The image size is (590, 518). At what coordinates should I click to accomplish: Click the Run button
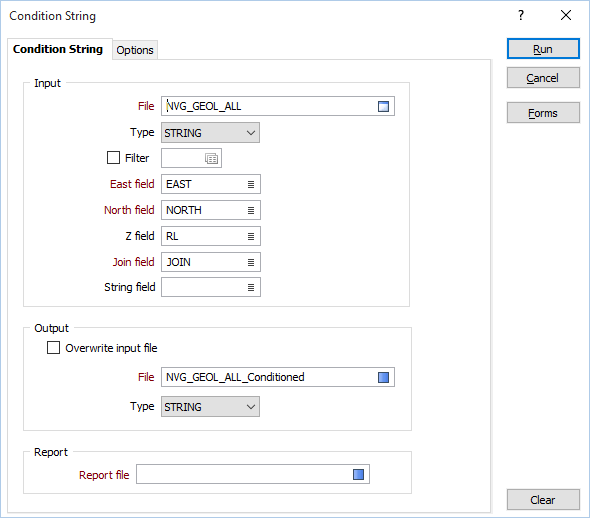(x=543, y=49)
